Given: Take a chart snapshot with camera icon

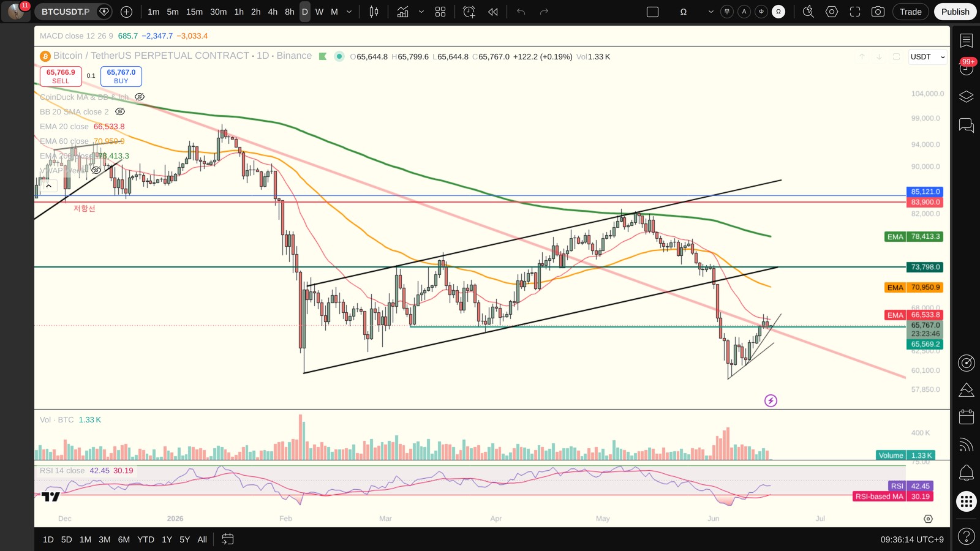Looking at the screenshot, I should (878, 12).
